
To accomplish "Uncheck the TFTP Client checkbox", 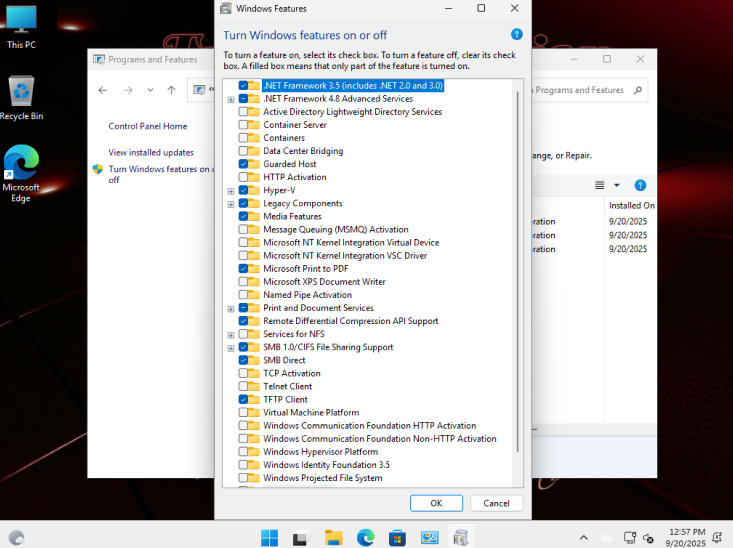I will pos(243,399).
